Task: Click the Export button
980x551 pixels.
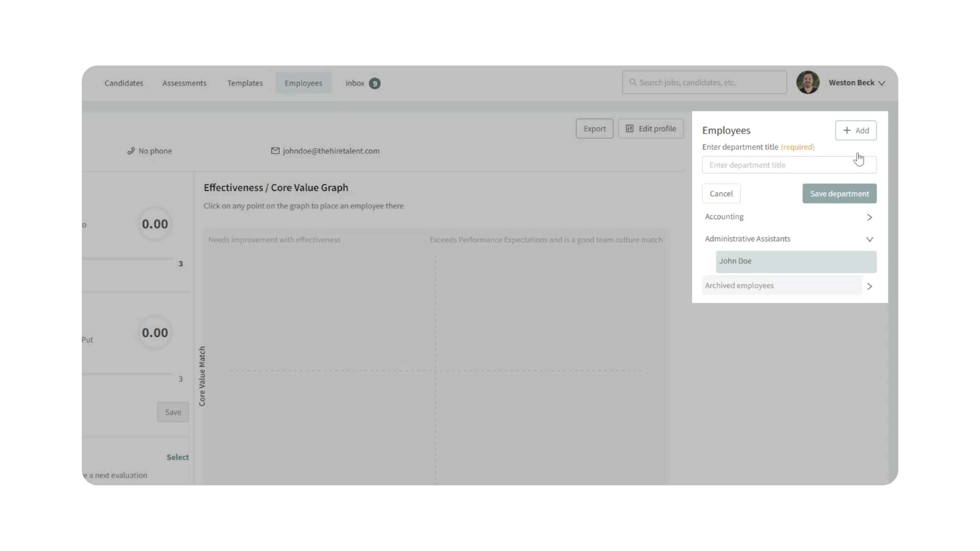Action: pos(594,129)
